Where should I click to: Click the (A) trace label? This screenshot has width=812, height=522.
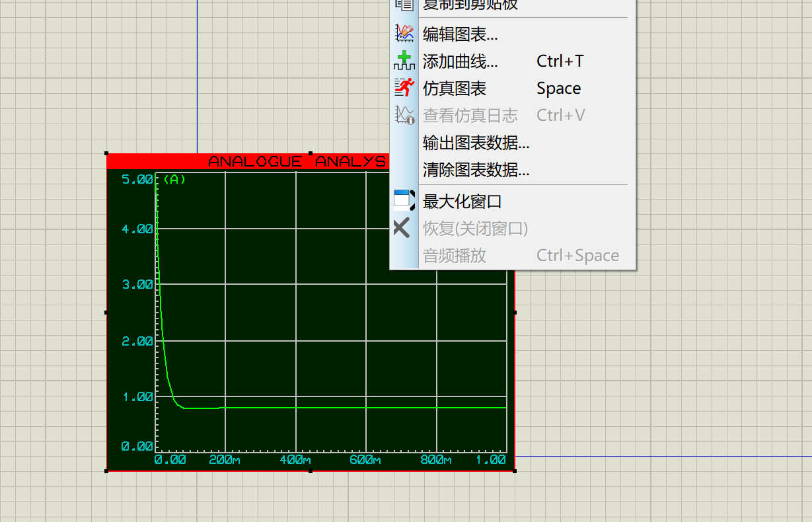[174, 179]
